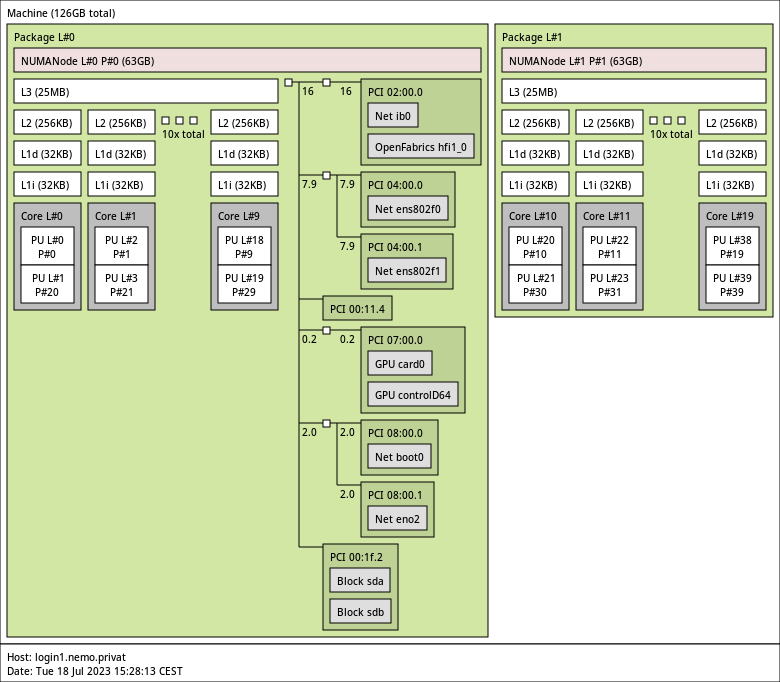Click the PCI 02:00.0 label
Screen dimensions: 780x682
point(395,92)
